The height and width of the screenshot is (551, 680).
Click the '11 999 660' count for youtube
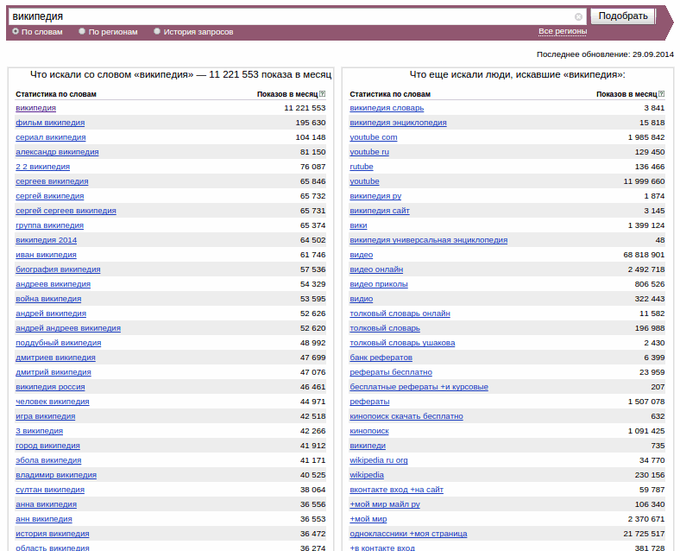(644, 182)
